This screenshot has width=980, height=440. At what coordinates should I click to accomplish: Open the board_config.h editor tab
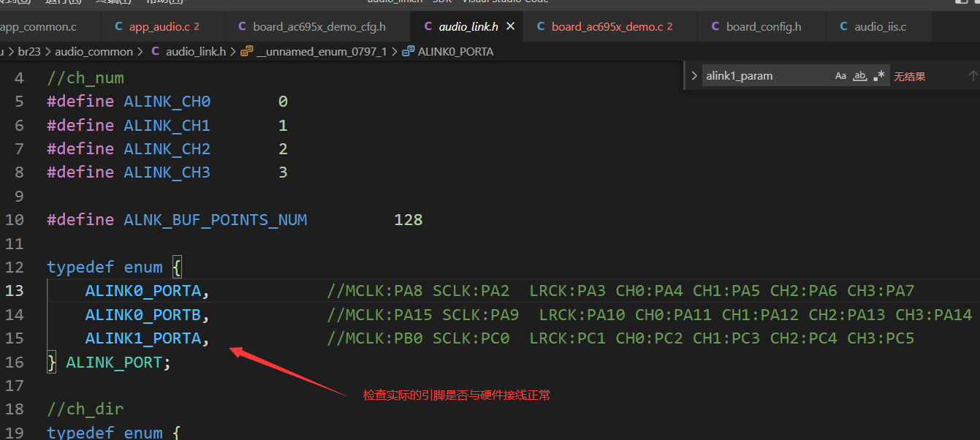click(x=761, y=26)
